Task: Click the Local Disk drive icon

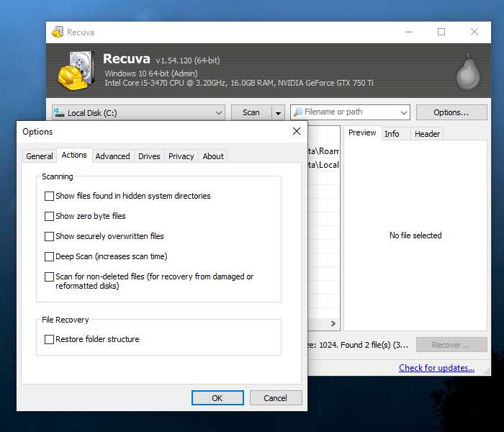Action: pyautogui.click(x=59, y=112)
